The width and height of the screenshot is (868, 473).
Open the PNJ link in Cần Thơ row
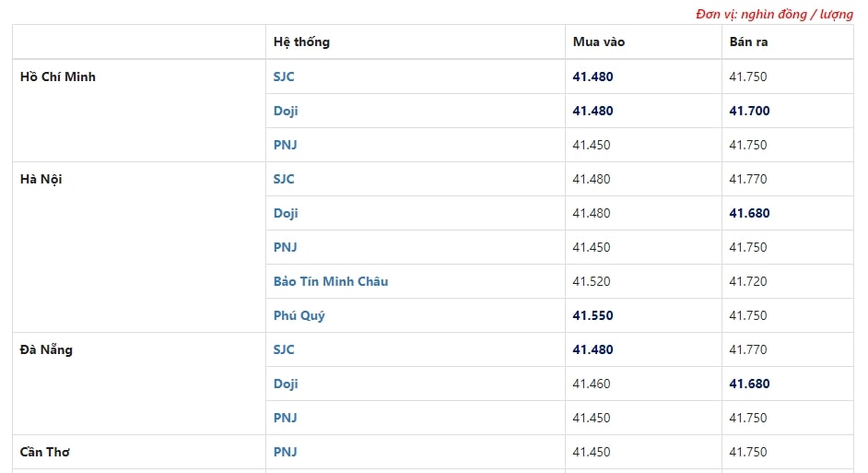285,452
